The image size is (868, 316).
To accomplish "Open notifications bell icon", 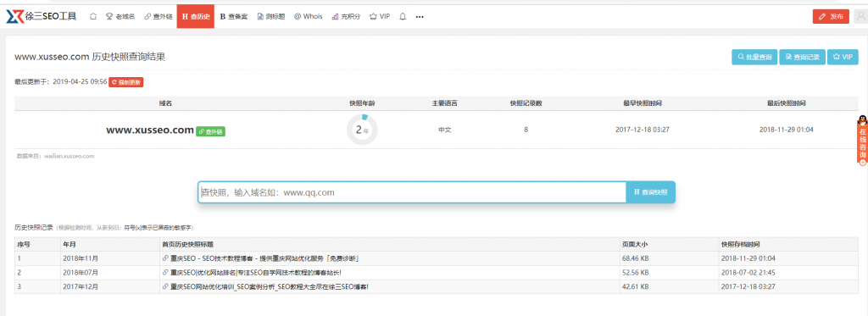I will tap(403, 17).
